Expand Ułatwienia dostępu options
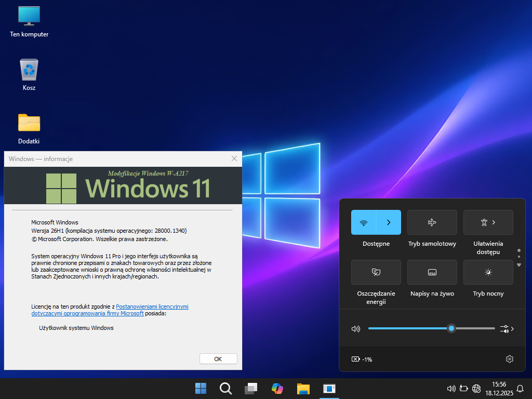Image resolution: width=532 pixels, height=399 pixels. tap(488, 222)
